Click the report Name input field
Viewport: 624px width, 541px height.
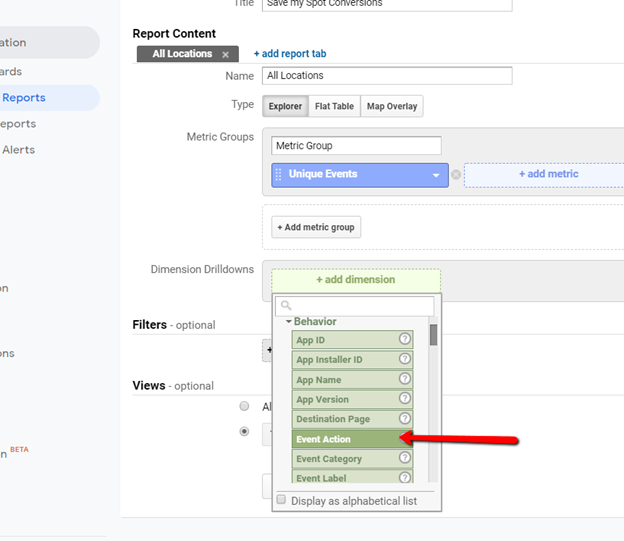[x=387, y=76]
